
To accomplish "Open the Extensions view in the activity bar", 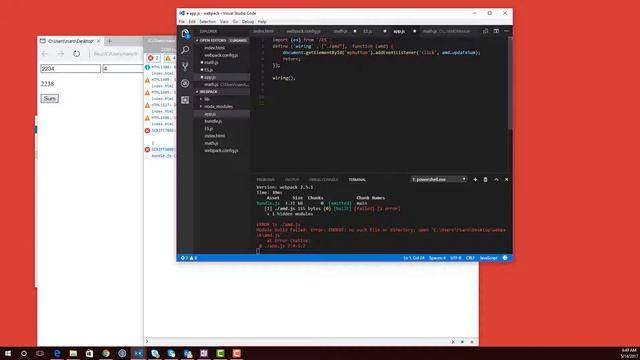I will point(185,100).
